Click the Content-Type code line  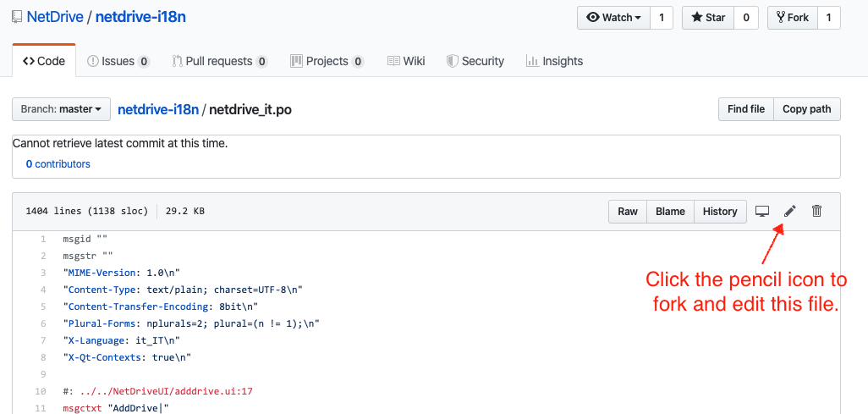pyautogui.click(x=183, y=290)
